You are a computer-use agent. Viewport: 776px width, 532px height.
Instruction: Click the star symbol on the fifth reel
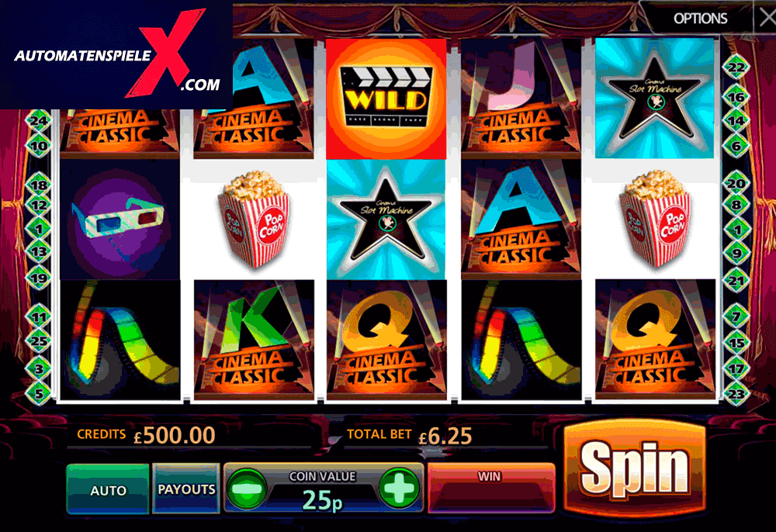(655, 98)
